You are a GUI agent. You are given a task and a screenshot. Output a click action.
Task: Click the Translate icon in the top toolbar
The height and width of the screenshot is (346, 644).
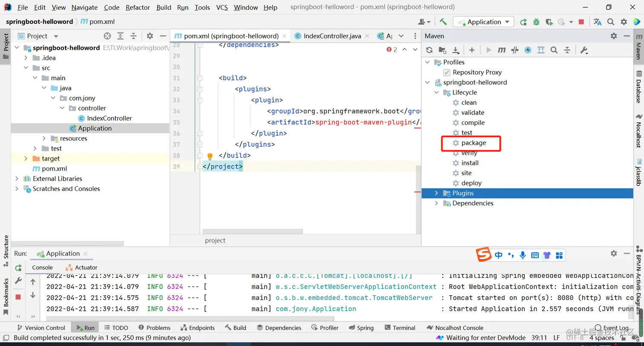(598, 22)
